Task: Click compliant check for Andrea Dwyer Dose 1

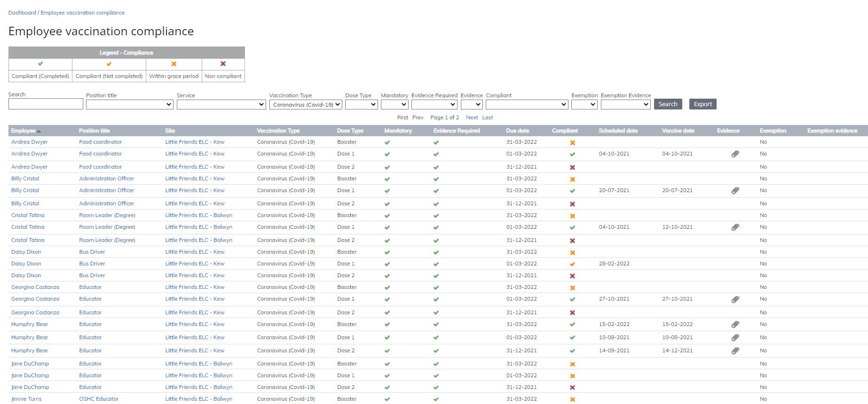Action: pos(572,154)
